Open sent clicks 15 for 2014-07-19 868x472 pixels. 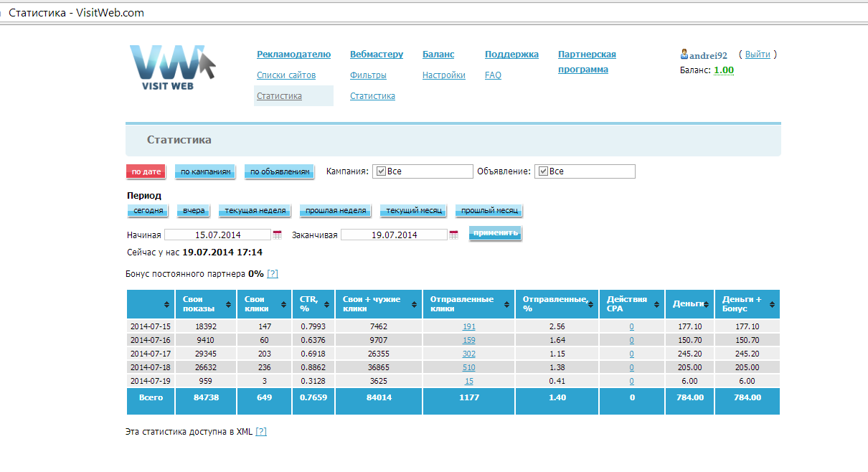pyautogui.click(x=468, y=381)
